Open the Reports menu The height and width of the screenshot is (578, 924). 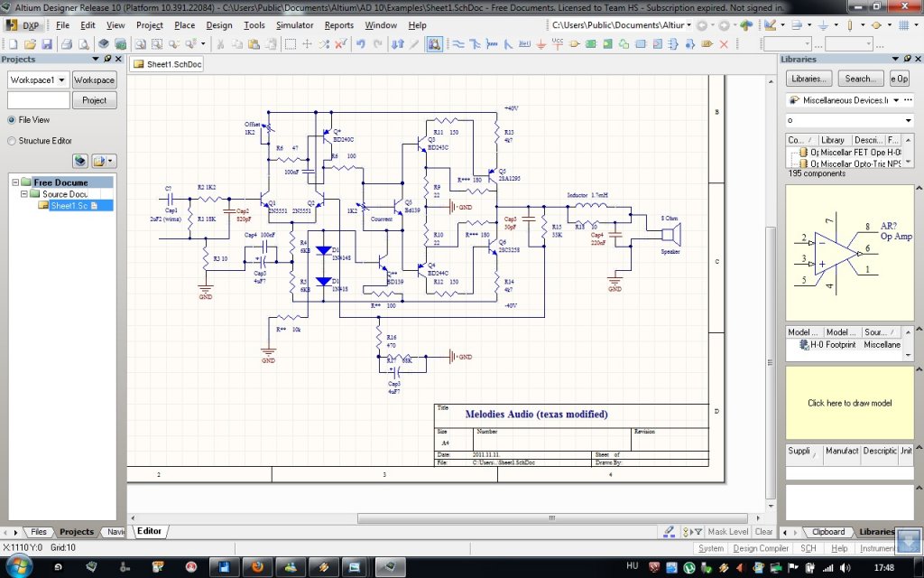tap(339, 25)
